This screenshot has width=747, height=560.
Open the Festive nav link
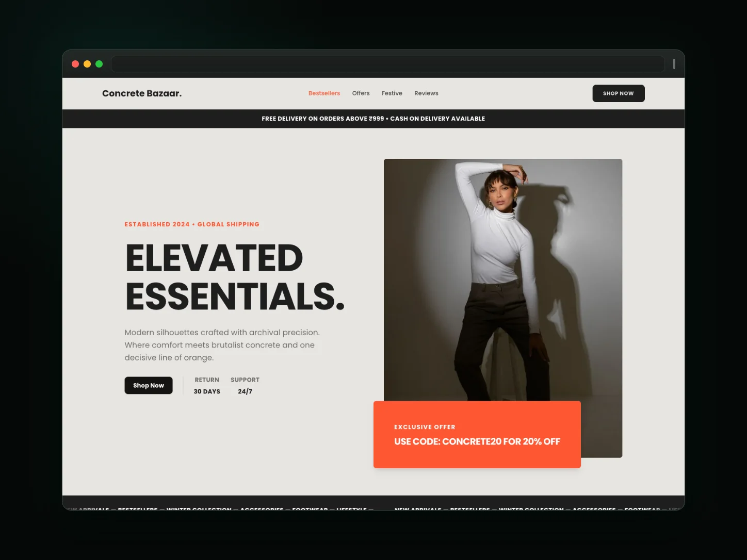[392, 93]
